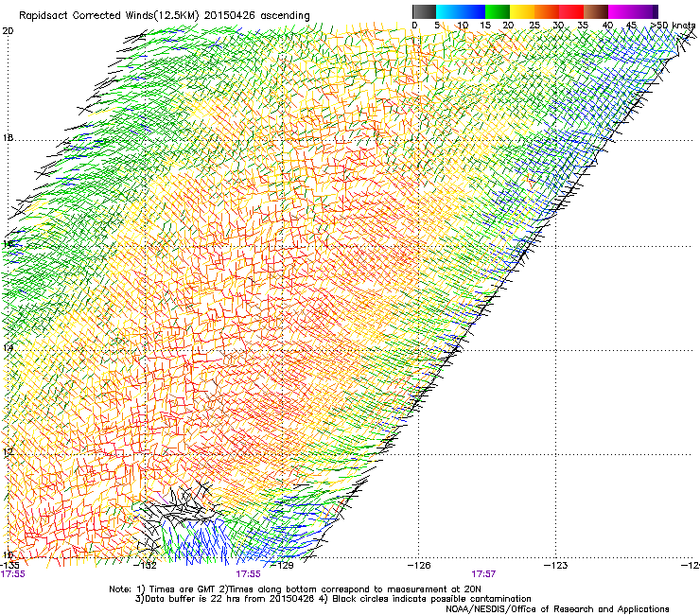The image size is (700, 615).
Task: Pick the green 15-20 knots color swatch
Action: (498, 11)
